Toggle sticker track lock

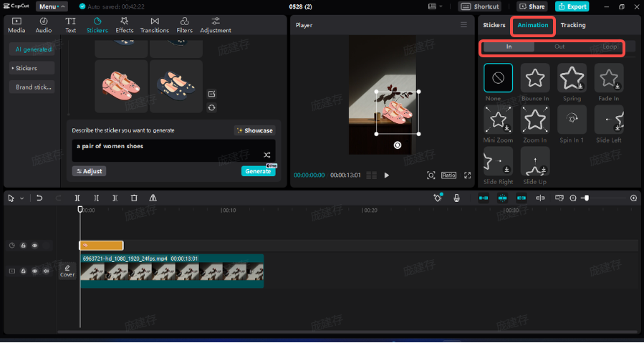(x=24, y=246)
